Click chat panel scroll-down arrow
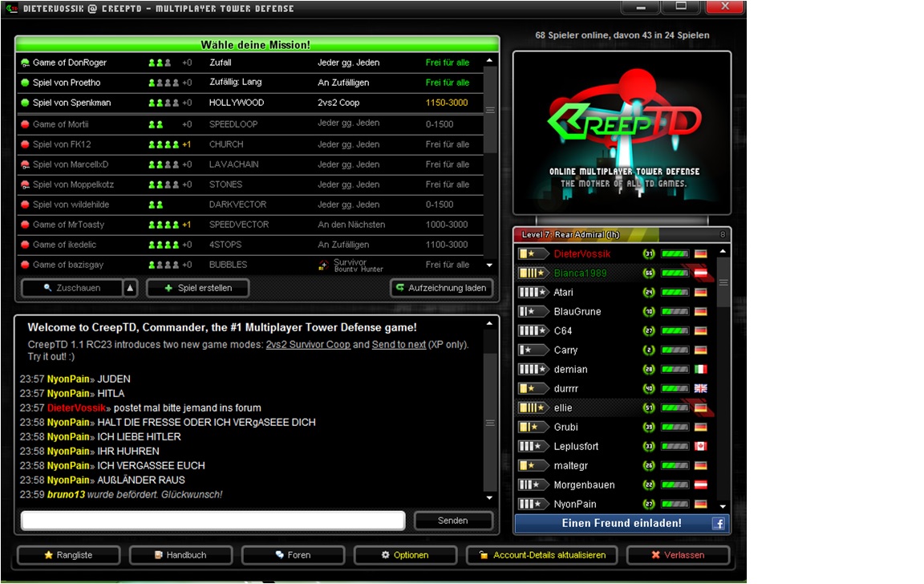924x584 pixels. 489,497
